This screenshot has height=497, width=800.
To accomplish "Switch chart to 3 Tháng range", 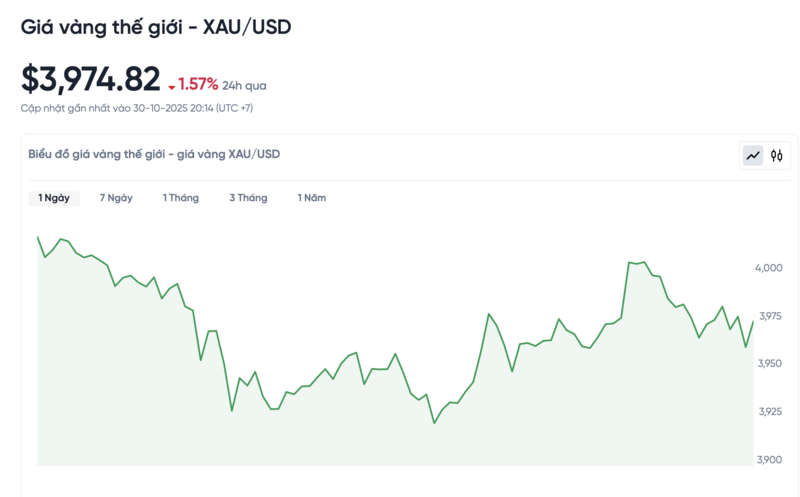I will point(248,198).
